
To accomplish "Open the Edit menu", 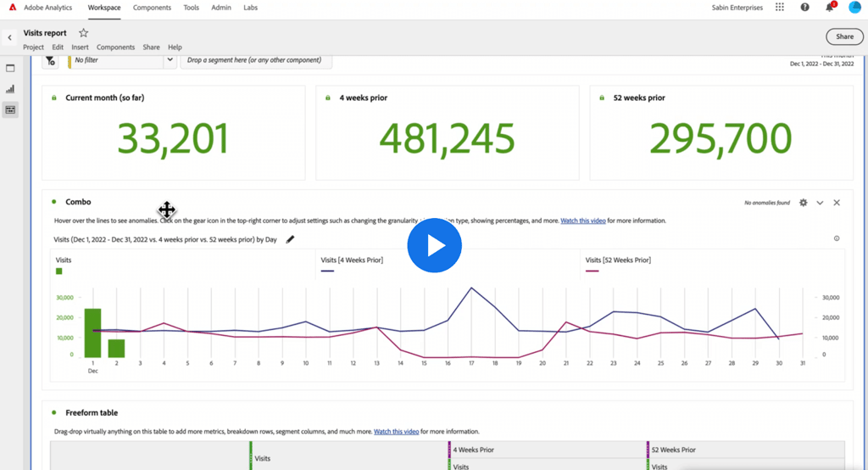I will click(58, 48).
